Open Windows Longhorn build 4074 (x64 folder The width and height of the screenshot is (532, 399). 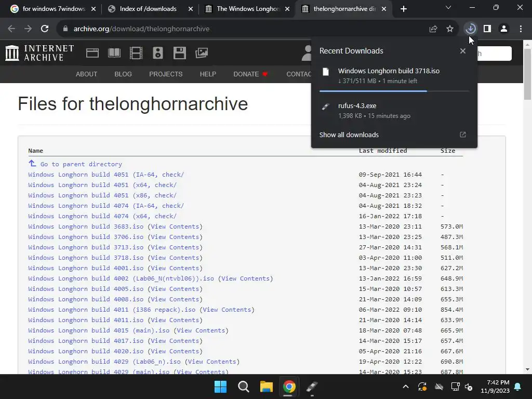pos(102,216)
